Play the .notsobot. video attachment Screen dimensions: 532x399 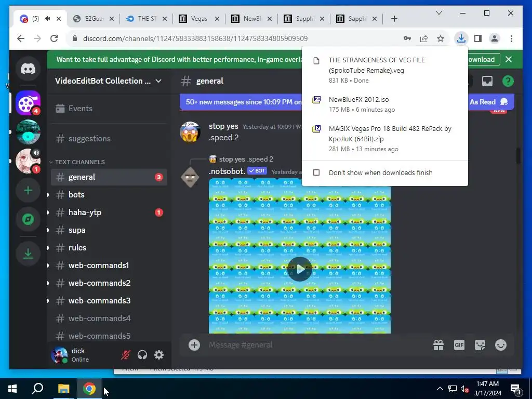coord(300,269)
